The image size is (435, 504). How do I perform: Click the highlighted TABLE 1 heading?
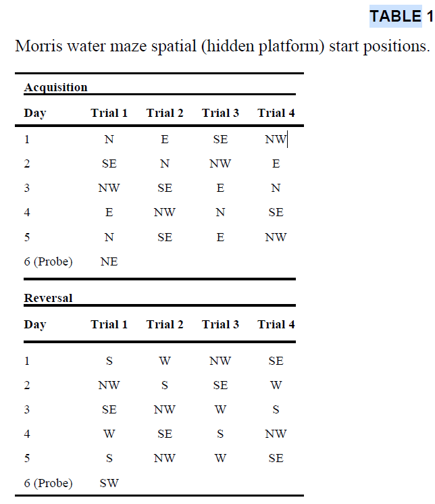(400, 17)
